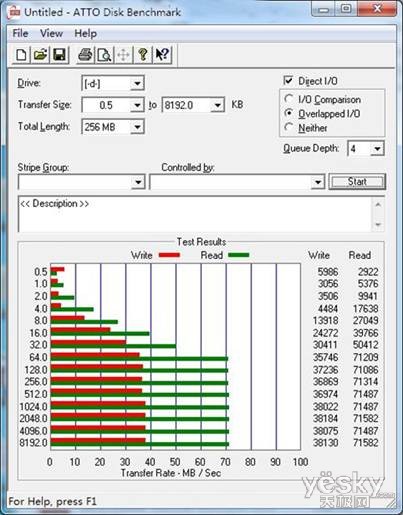The height and width of the screenshot is (515, 403).
Task: Open the View menu
Action: pos(51,33)
